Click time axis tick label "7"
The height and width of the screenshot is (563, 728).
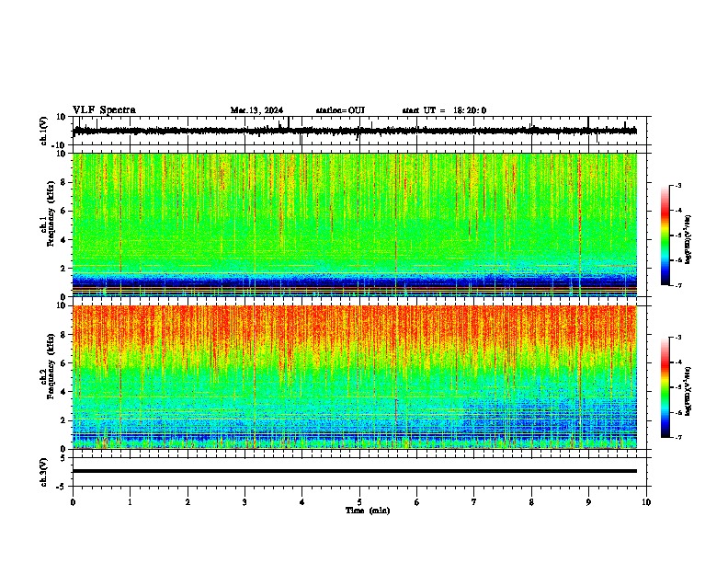pyautogui.click(x=474, y=502)
